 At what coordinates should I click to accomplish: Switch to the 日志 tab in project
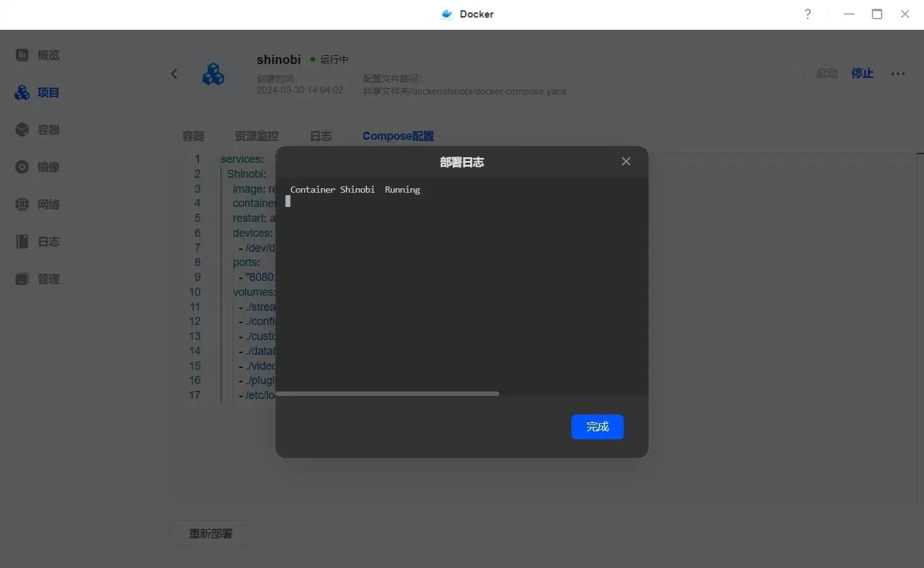point(320,136)
